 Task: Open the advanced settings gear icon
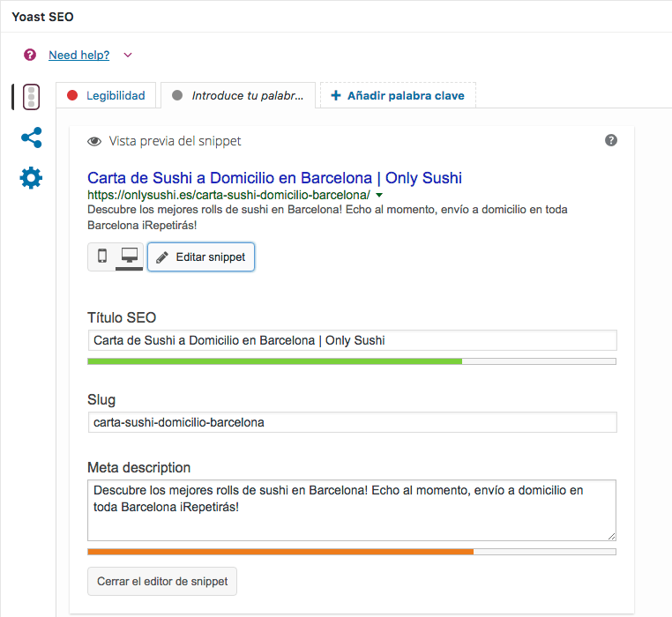(31, 178)
